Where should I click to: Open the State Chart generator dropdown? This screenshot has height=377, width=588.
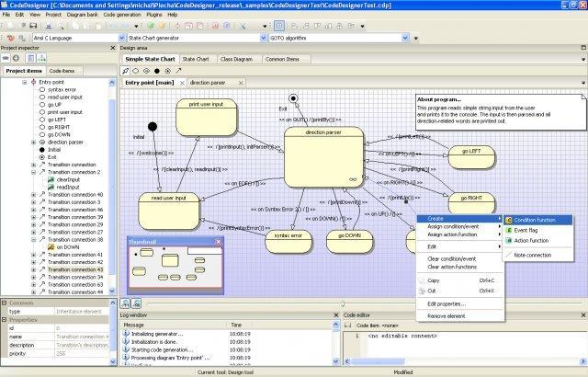264,38
